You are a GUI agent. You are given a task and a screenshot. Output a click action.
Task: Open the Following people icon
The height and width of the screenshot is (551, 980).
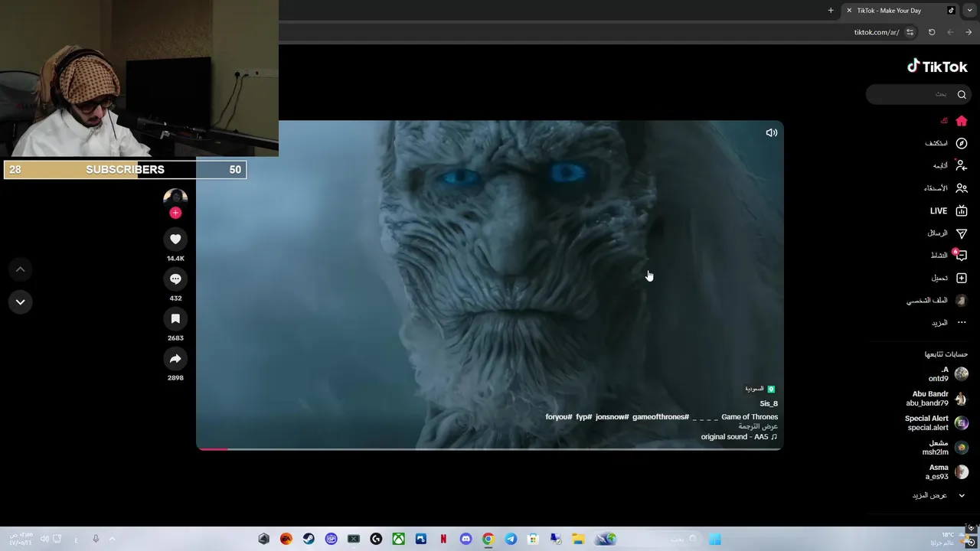click(x=962, y=165)
